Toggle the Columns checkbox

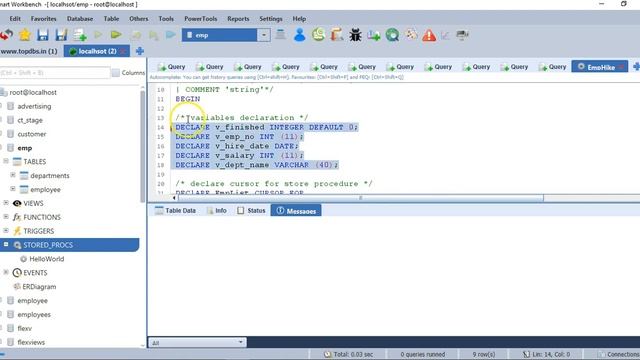[116, 73]
